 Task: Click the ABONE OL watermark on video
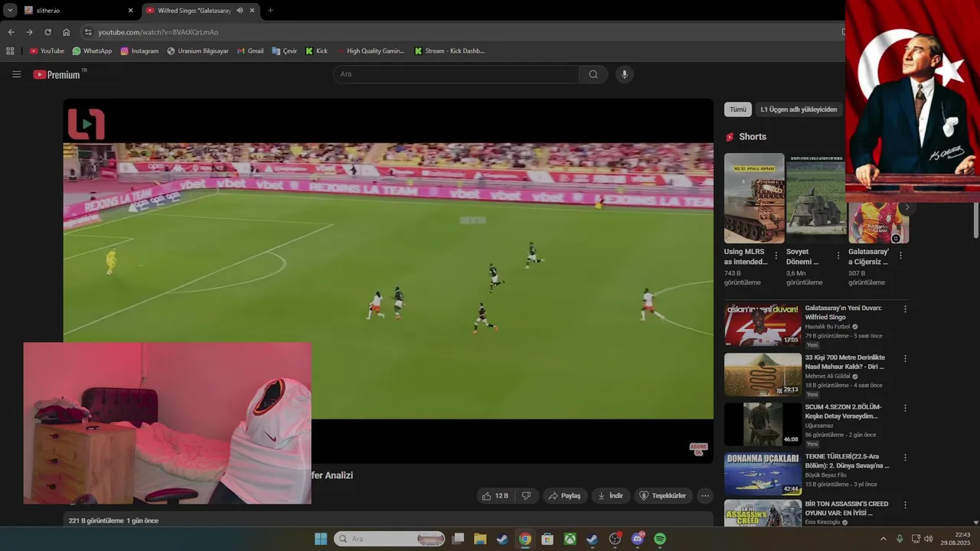pos(698,449)
